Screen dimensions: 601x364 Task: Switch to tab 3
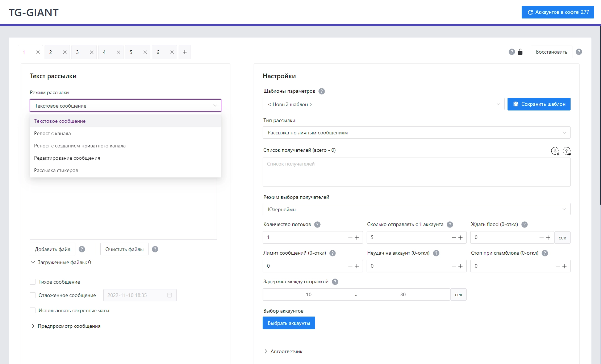pyautogui.click(x=78, y=52)
